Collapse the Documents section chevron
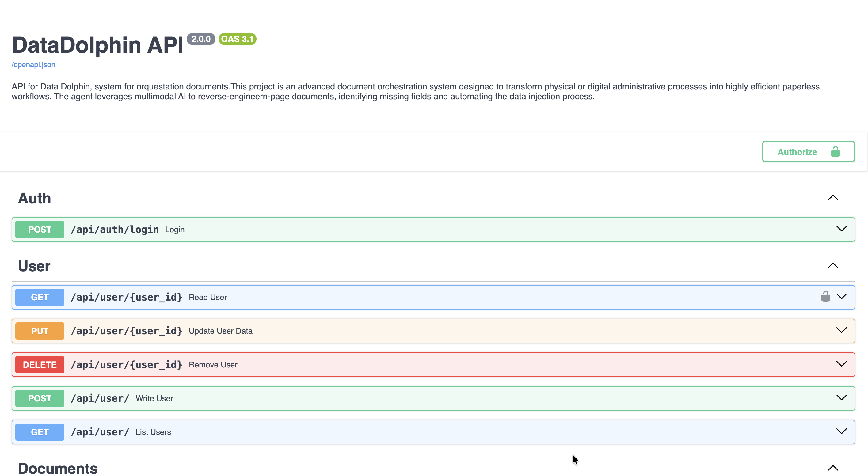This screenshot has width=868, height=475. click(x=833, y=468)
